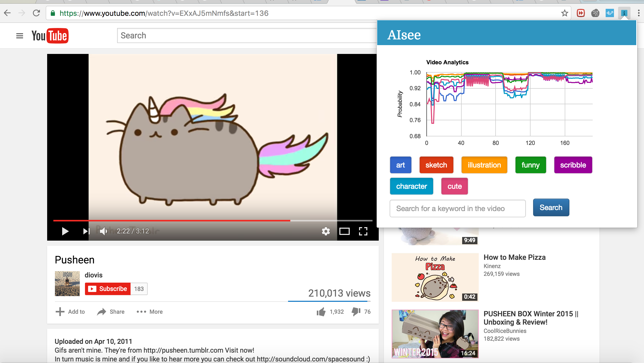Toggle theater mode on player
This screenshot has height=363, width=644.
tap(344, 231)
